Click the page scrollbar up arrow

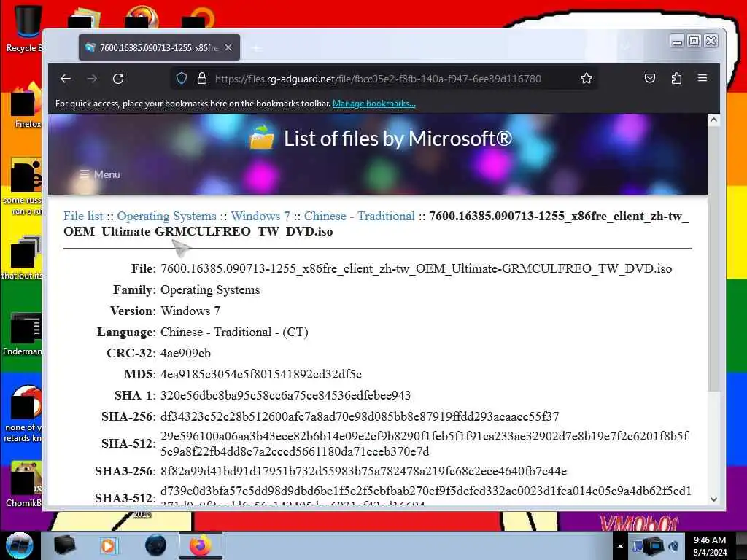point(713,120)
